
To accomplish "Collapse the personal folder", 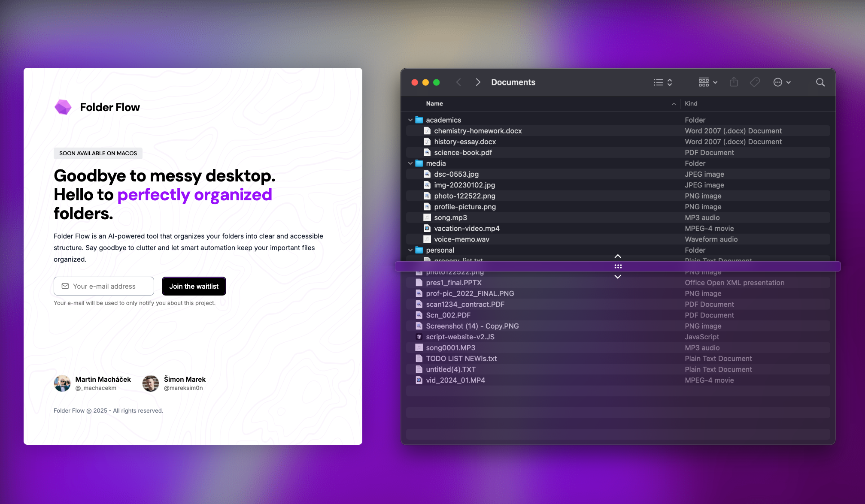I will point(410,250).
